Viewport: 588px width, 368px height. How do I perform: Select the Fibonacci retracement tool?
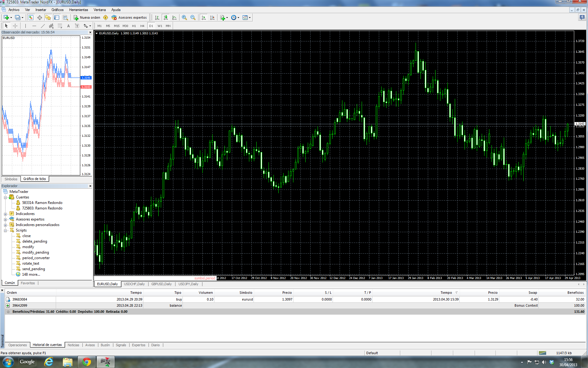(60, 26)
